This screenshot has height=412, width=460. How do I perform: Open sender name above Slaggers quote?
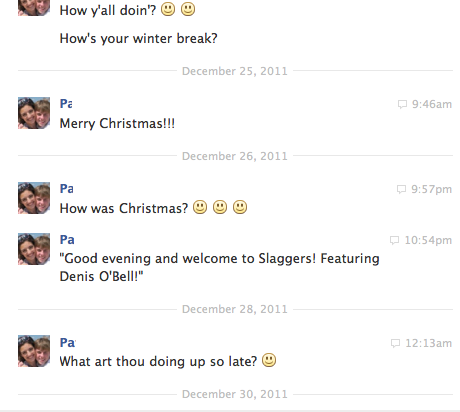click(67, 240)
